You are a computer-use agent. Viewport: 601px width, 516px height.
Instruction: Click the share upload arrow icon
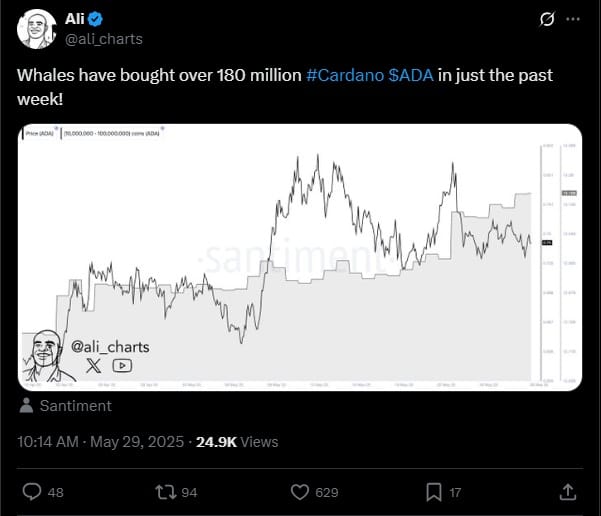pyautogui.click(x=568, y=492)
